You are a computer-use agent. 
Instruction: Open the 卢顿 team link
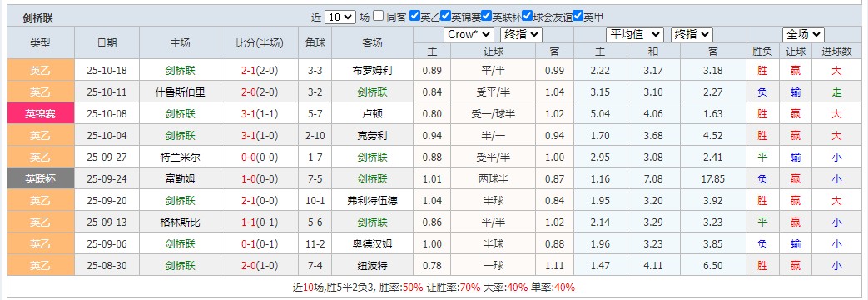click(372, 114)
